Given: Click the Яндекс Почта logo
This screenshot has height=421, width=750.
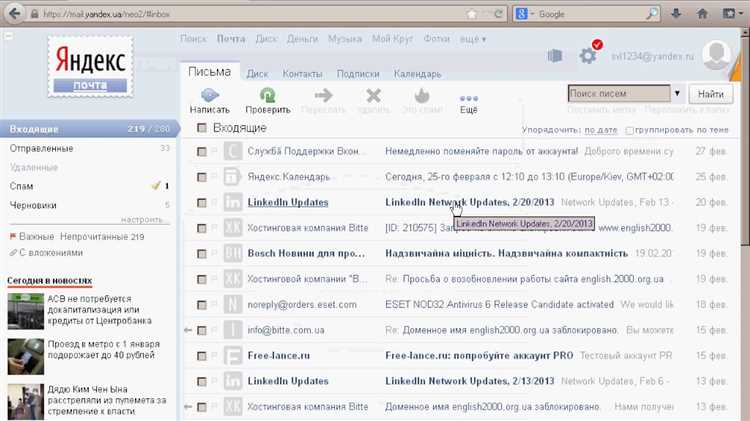Looking at the screenshot, I should (x=90, y=63).
